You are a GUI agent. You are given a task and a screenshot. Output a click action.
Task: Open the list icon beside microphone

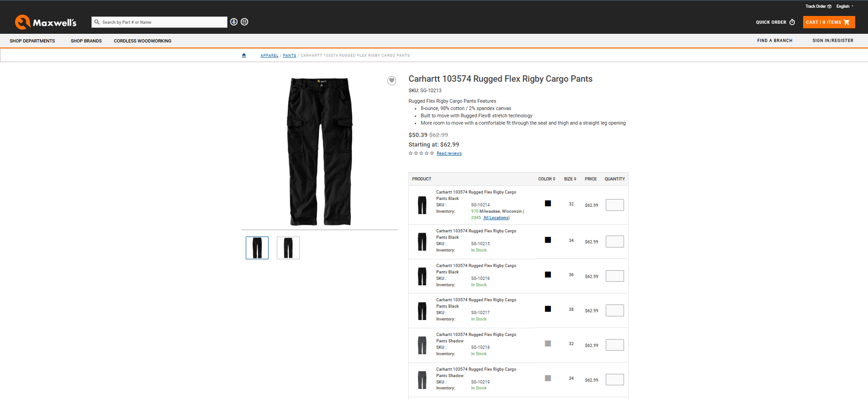[x=244, y=22]
